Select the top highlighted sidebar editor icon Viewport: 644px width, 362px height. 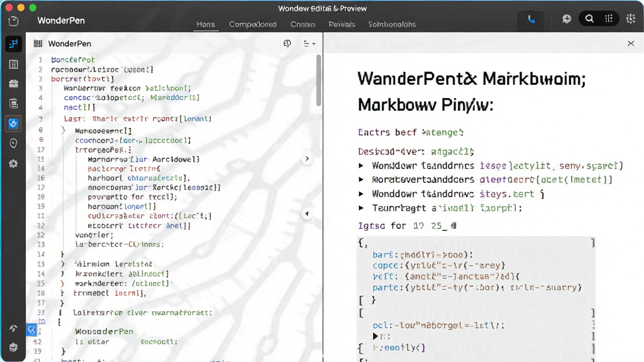[14, 44]
